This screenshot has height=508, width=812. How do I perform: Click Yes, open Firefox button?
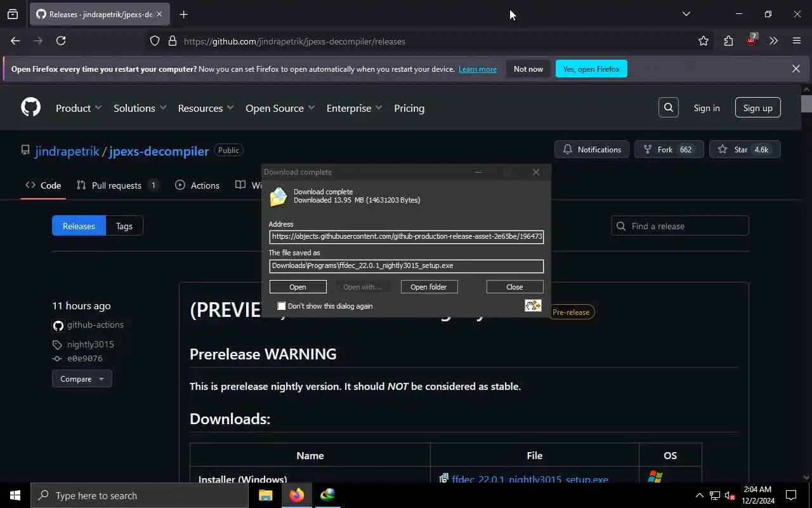coord(591,69)
